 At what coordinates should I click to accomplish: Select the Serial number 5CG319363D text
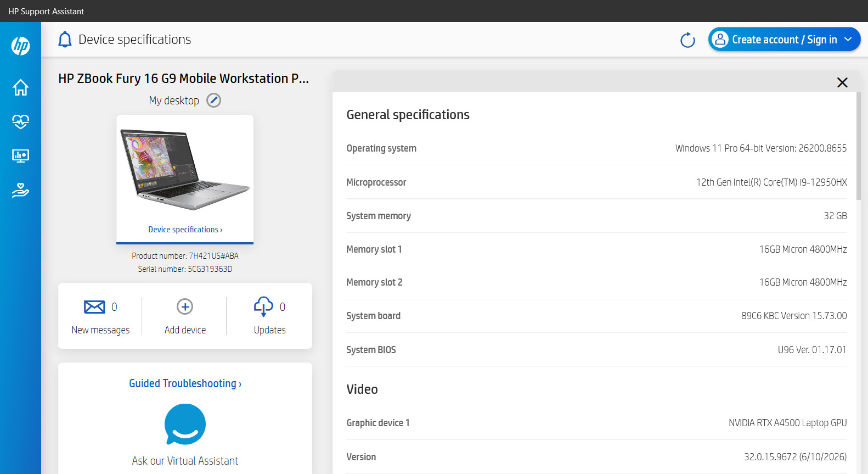[185, 269]
